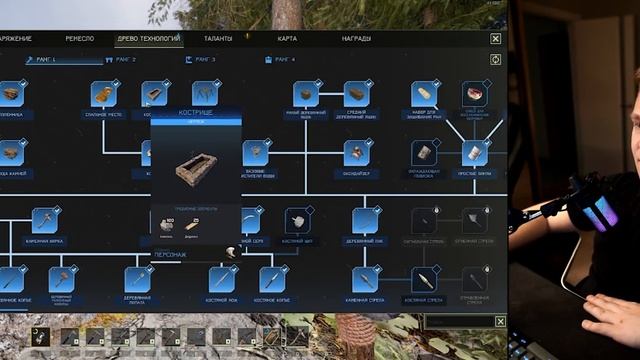Select the Простые бинты node
Image resolution: width=640 pixels, height=360 pixels.
click(474, 153)
